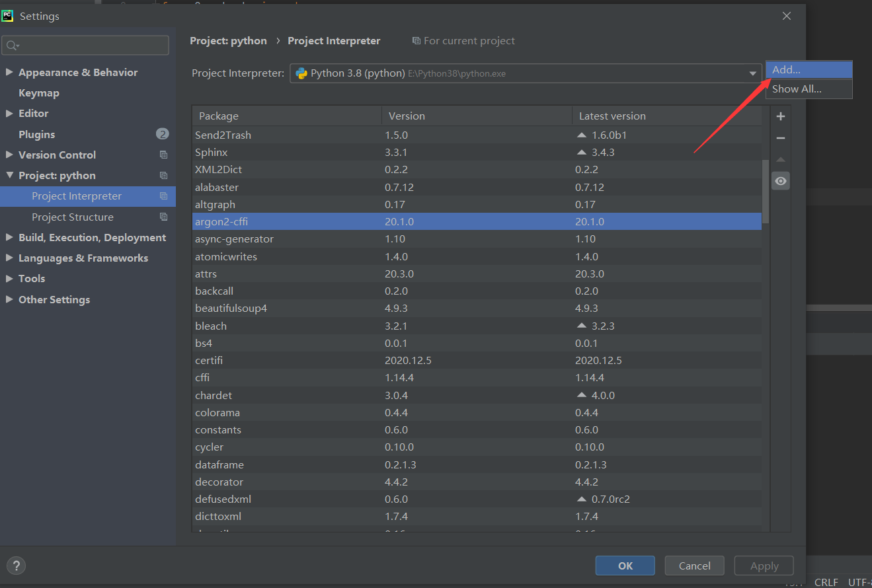Click the update-available arrow for chardet
This screenshot has width=872, height=588.
582,395
